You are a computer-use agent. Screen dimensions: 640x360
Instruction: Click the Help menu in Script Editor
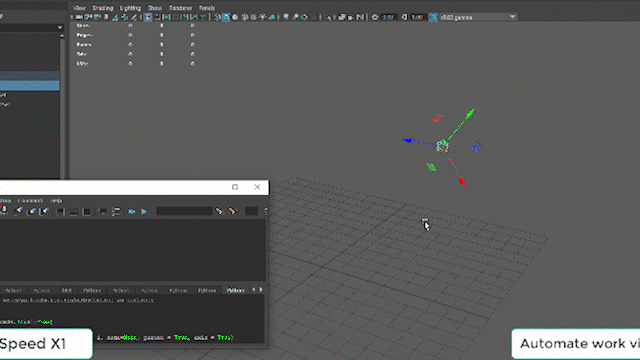pos(56,200)
